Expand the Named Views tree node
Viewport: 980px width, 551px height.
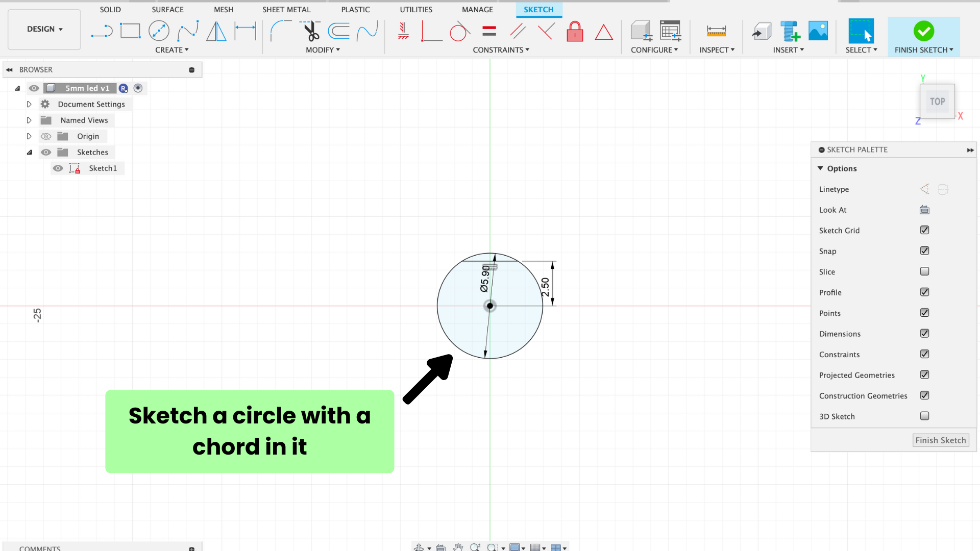29,120
